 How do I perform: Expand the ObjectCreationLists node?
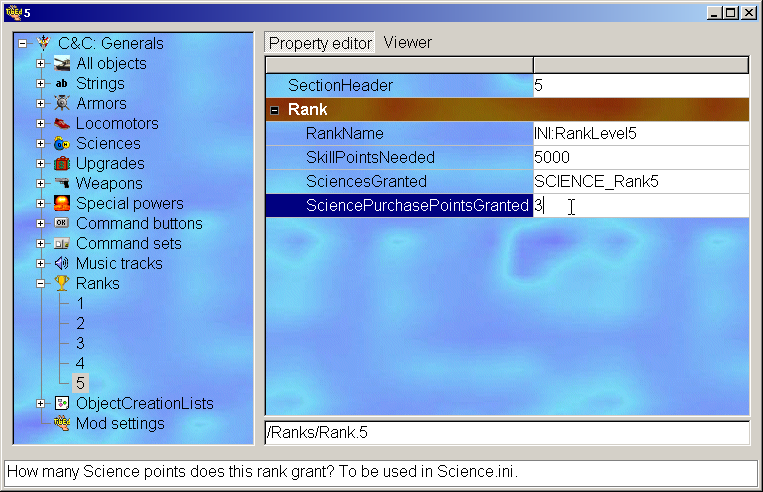[40, 403]
